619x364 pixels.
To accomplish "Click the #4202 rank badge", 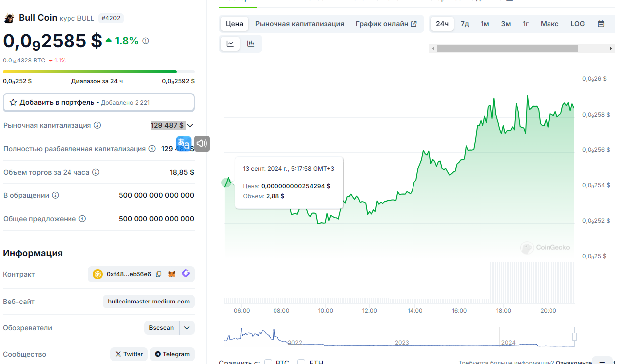I will (110, 18).
